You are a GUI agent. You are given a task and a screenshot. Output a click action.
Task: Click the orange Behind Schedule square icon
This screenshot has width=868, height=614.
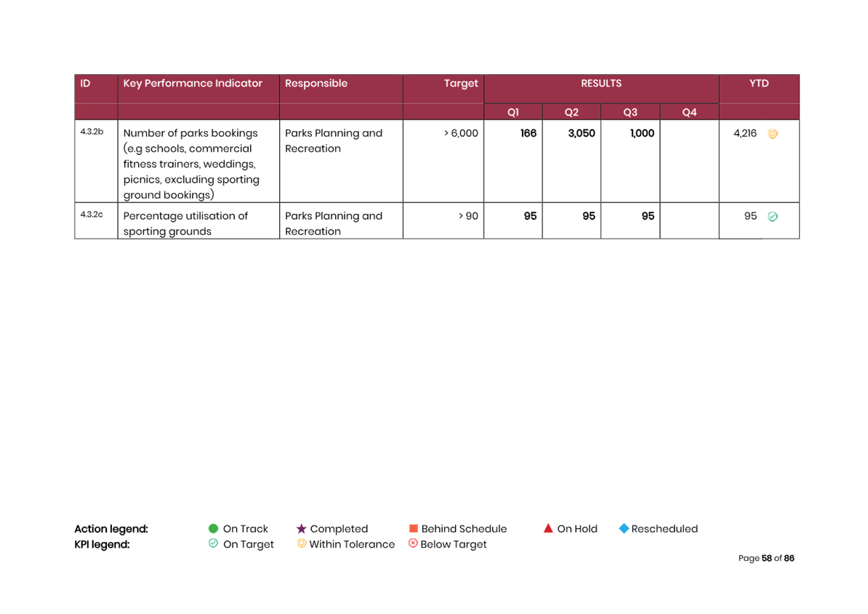pos(413,528)
